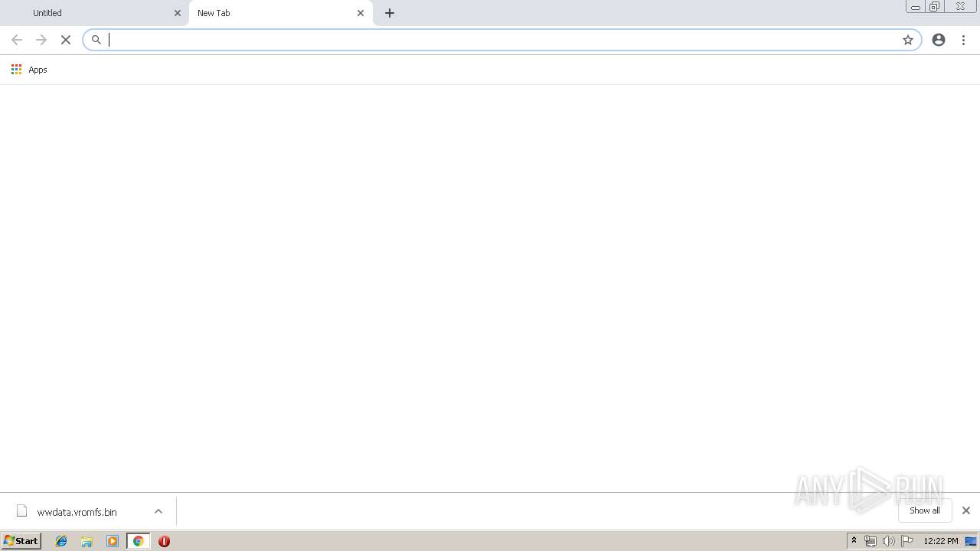The height and width of the screenshot is (551, 980).
Task: Go forward to next page
Action: [x=41, y=40]
